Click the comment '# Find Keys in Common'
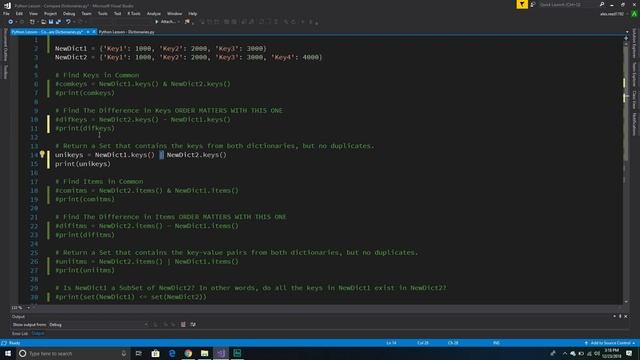The width and height of the screenshot is (640, 360). (x=97, y=75)
